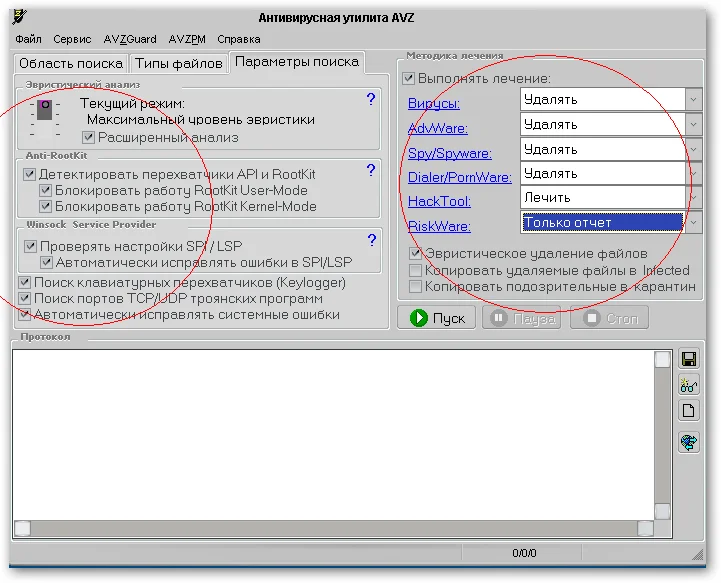The width and height of the screenshot is (721, 583).
Task: Enable Копировать удаляемые файлы в Infected
Action: click(415, 270)
